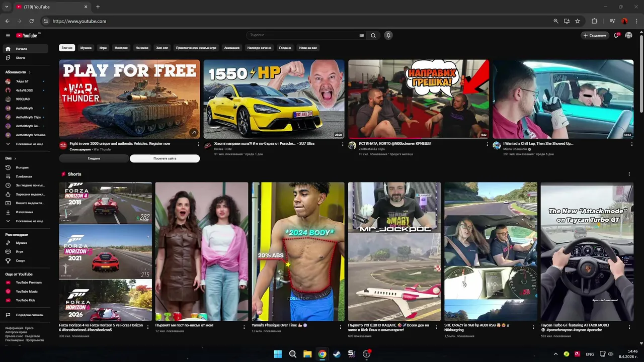Open the on-screen keyboard in search box

pos(361,36)
